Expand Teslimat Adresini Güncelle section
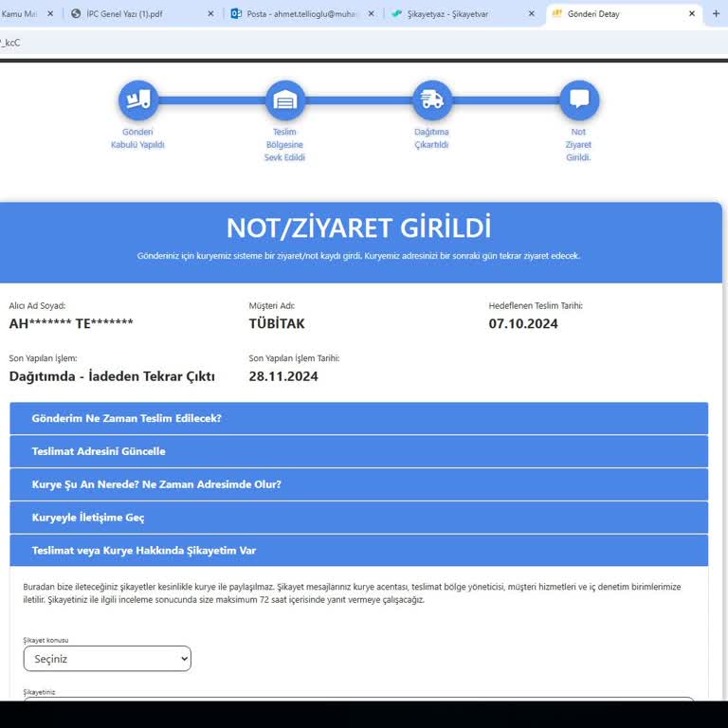 tap(359, 451)
